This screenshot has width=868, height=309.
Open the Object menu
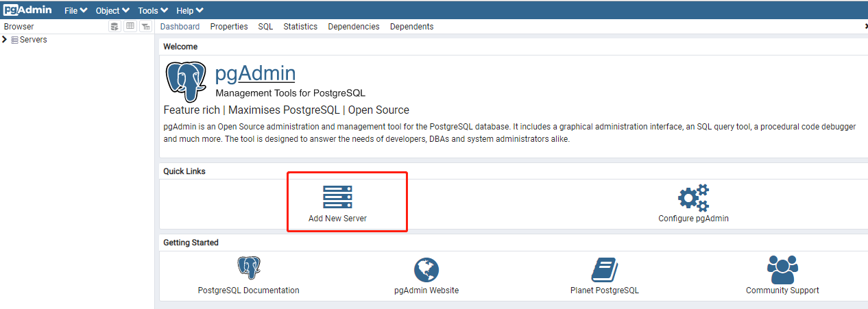[x=112, y=11]
